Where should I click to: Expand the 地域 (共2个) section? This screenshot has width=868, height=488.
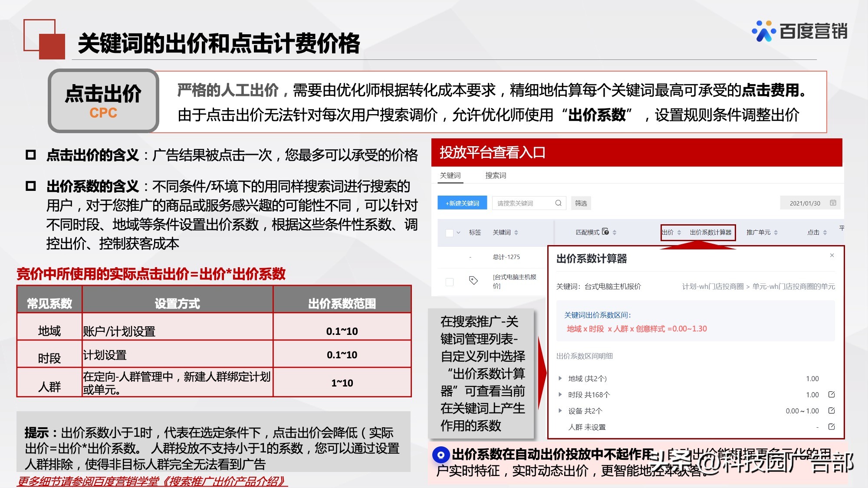tap(560, 378)
